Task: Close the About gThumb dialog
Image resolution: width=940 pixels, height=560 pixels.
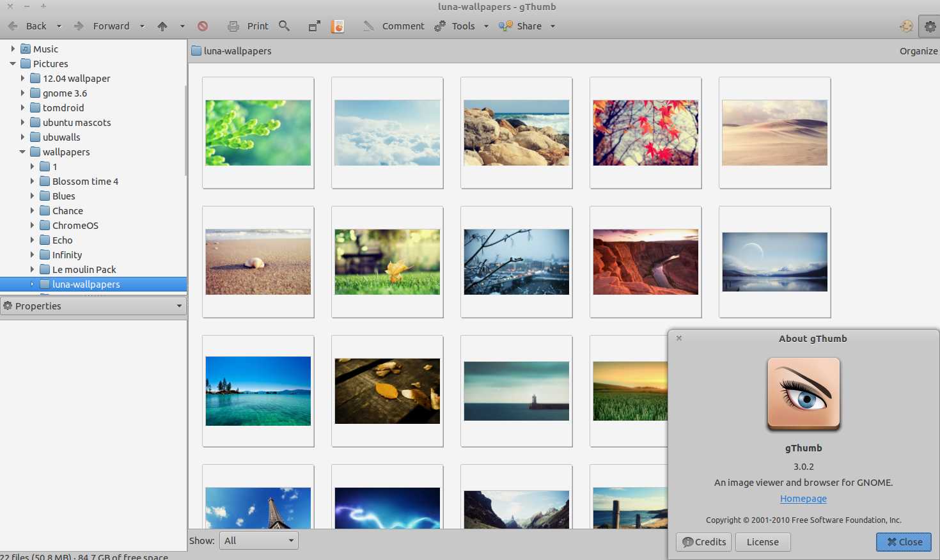Action: (904, 542)
